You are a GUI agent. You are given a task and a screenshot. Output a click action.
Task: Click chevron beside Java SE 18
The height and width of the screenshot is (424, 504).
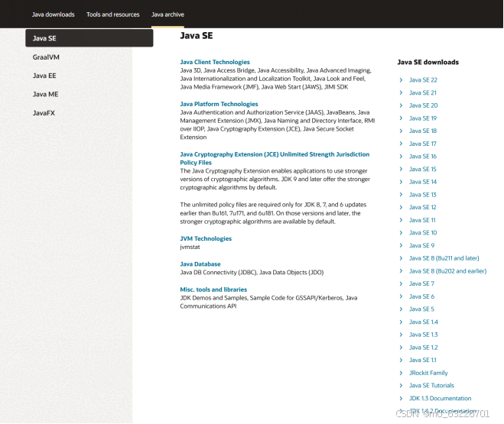[x=401, y=131]
